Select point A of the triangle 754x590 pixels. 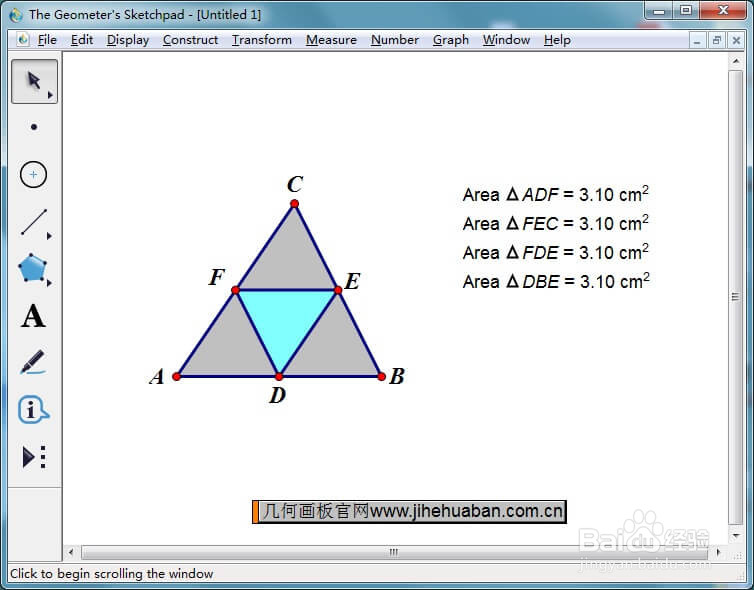click(176, 377)
